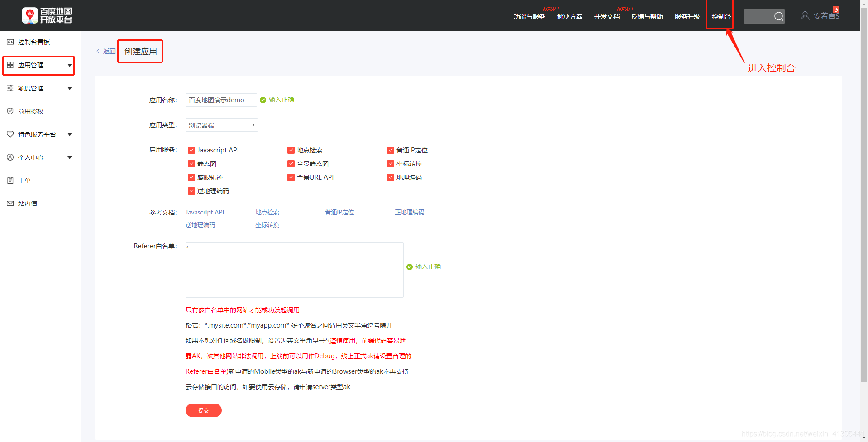Click the search magnifier icon in header

778,16
